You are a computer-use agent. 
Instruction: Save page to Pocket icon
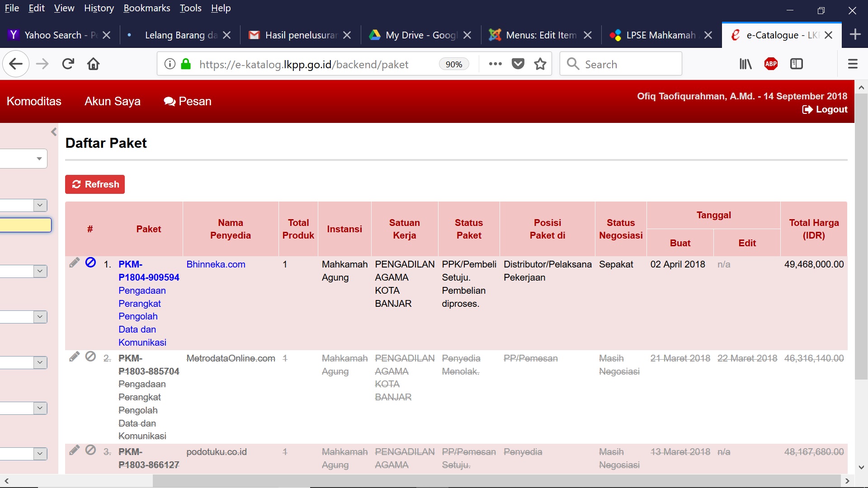click(518, 64)
